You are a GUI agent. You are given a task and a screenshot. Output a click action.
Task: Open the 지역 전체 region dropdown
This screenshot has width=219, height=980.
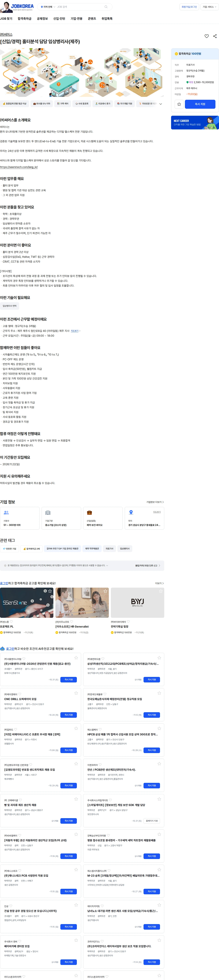tap(48, 7)
